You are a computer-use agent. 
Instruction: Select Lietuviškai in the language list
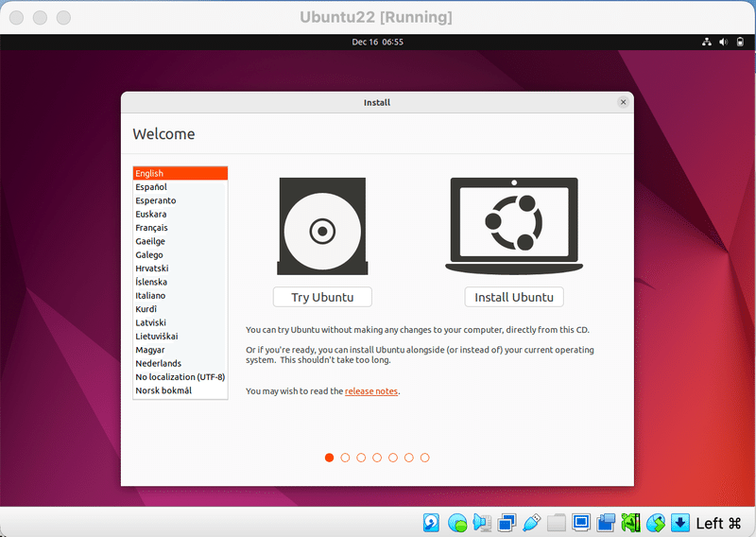180,337
